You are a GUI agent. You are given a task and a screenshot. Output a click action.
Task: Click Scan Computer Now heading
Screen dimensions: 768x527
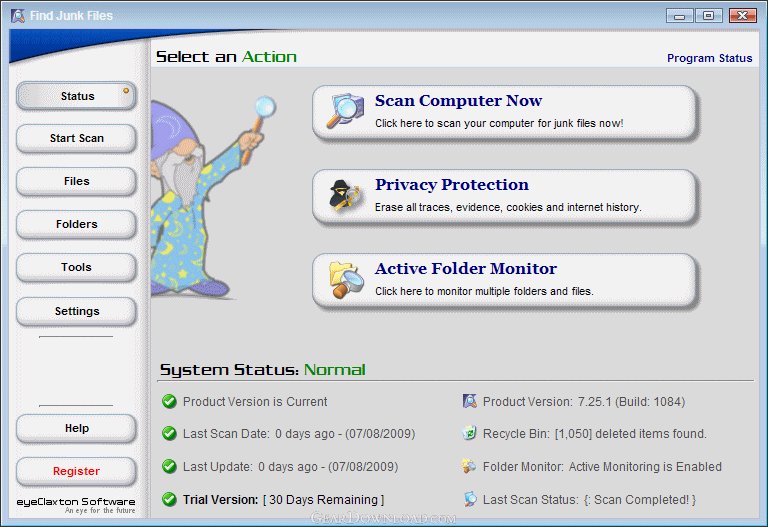[458, 100]
